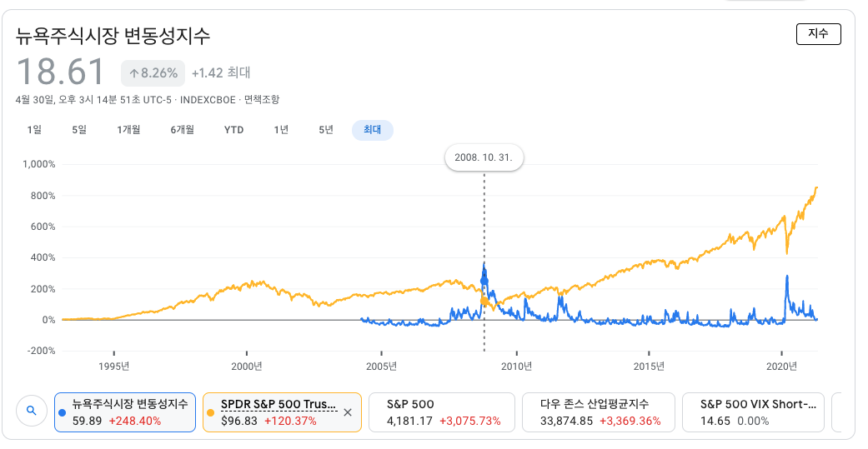Select the 5일 time range
Screen dimensions: 868x449
point(79,130)
